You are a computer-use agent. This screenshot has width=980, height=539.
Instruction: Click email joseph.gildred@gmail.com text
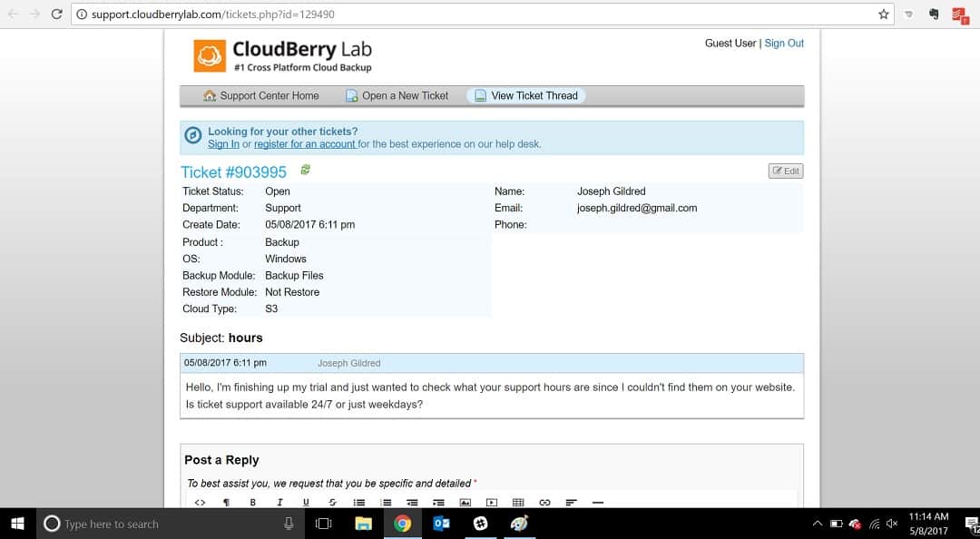[637, 208]
